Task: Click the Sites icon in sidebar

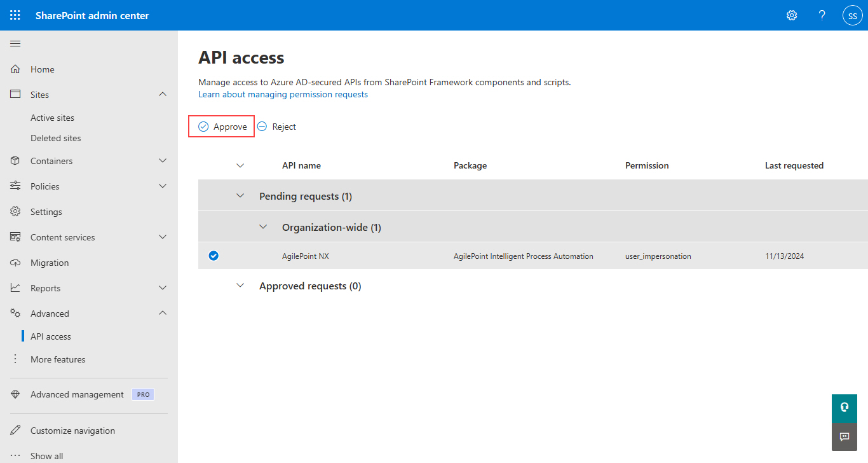Action: coord(15,94)
